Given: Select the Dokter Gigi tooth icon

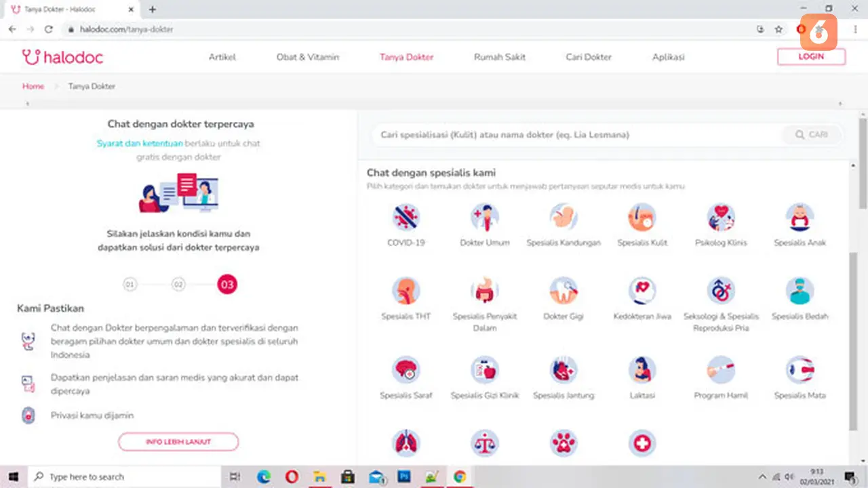Looking at the screenshot, I should pos(564,291).
